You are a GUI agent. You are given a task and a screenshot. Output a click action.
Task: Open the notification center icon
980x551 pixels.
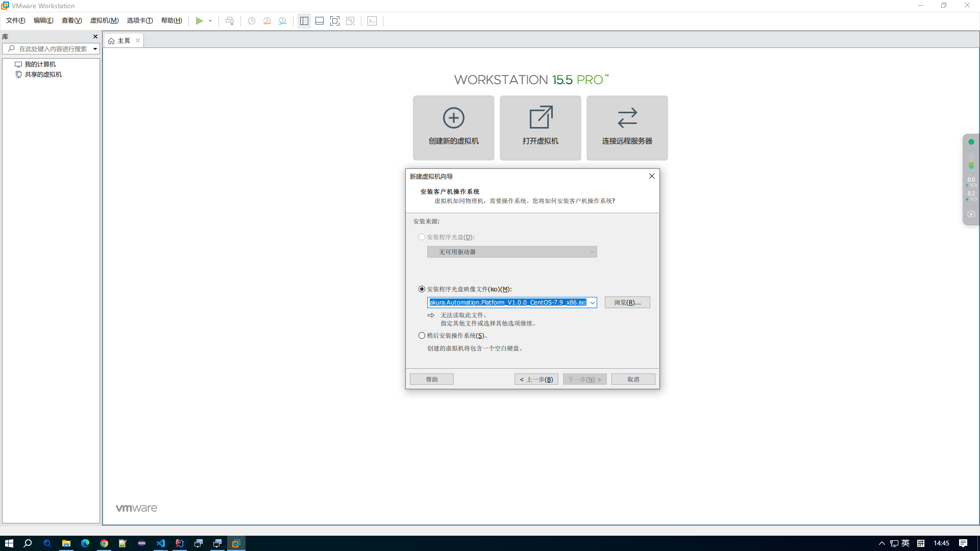963,543
